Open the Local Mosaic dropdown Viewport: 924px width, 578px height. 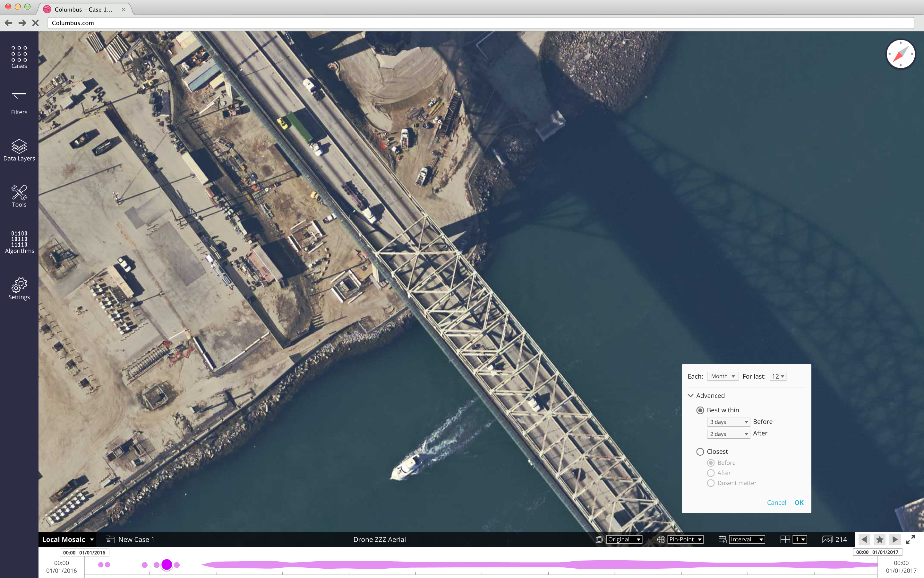pos(68,539)
